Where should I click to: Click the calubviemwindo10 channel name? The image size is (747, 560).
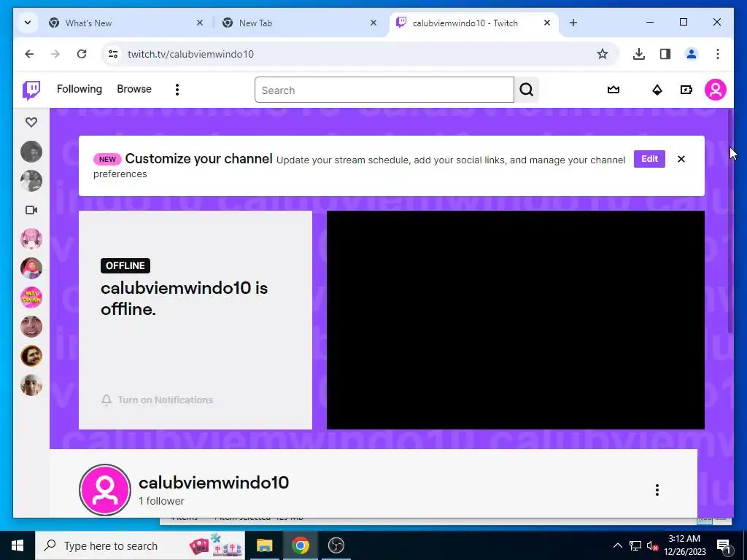pyautogui.click(x=214, y=483)
